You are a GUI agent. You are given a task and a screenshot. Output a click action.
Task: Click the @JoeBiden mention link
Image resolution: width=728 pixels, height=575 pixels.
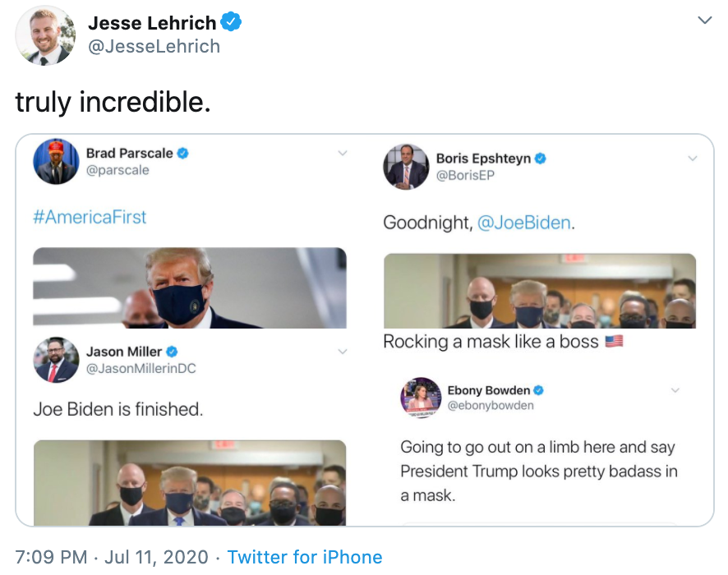[523, 223]
